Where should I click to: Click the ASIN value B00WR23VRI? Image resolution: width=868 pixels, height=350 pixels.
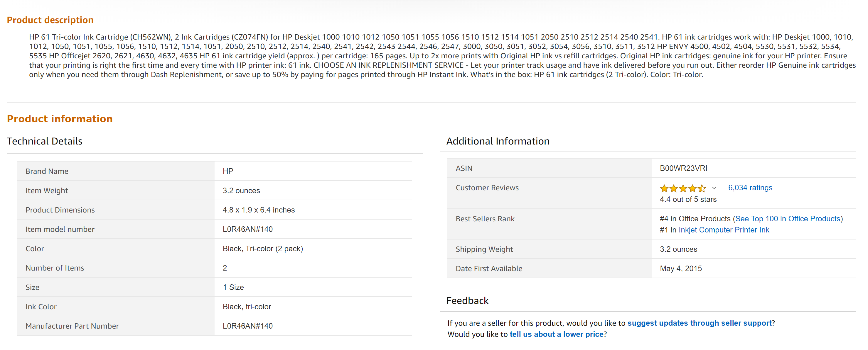point(683,168)
